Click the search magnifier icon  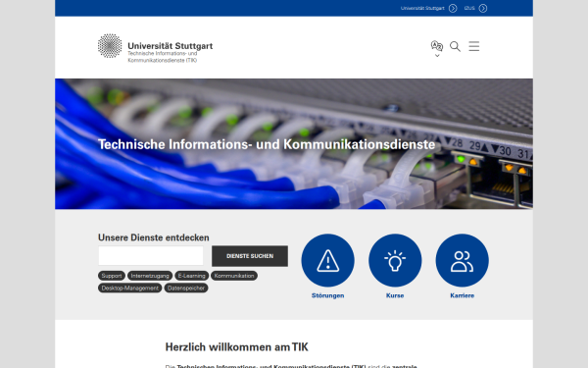pyautogui.click(x=455, y=46)
